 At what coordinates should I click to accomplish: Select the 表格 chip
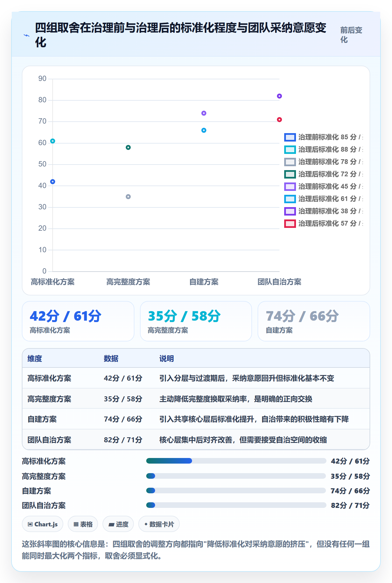point(83,524)
